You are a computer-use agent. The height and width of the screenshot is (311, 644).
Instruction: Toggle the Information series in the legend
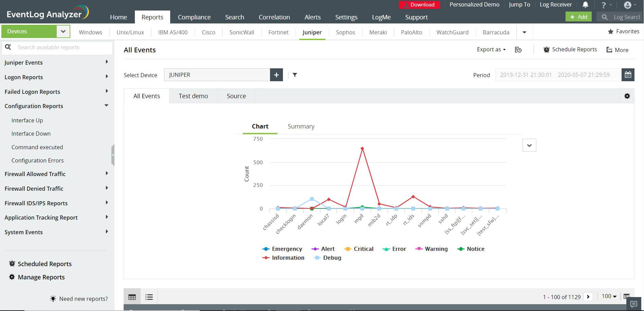click(x=283, y=258)
